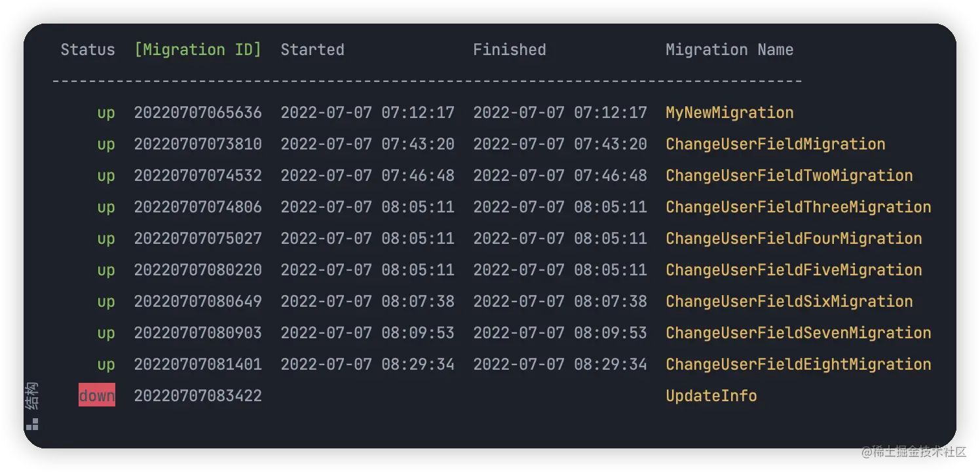The height and width of the screenshot is (472, 980).
Task: Click ChangeUserFieldMigration migration name
Action: click(776, 144)
